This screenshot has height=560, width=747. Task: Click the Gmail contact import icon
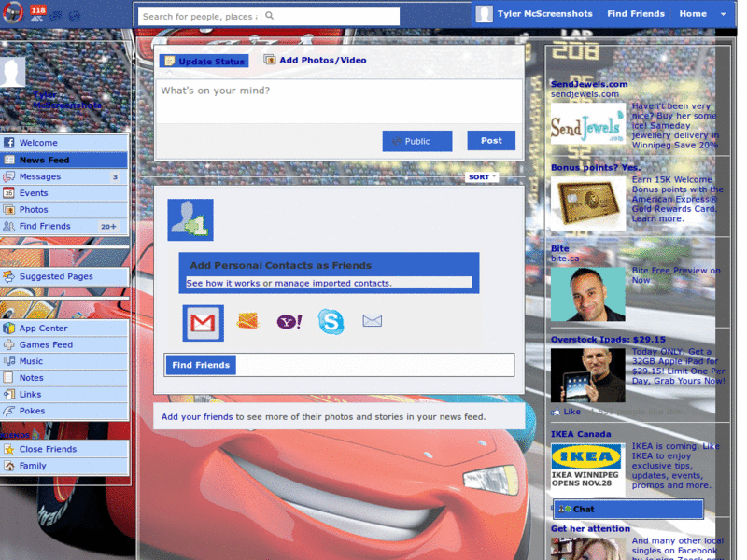pyautogui.click(x=203, y=323)
